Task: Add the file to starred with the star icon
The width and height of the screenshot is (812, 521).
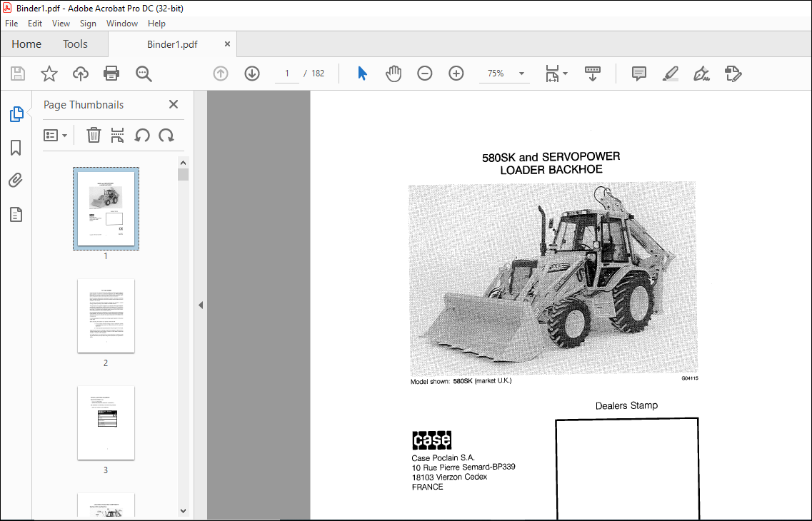Action: click(49, 74)
